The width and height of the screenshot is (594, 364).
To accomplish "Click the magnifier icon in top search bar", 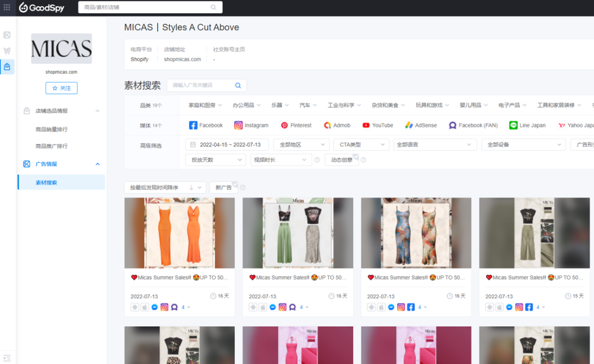I will tap(213, 7).
